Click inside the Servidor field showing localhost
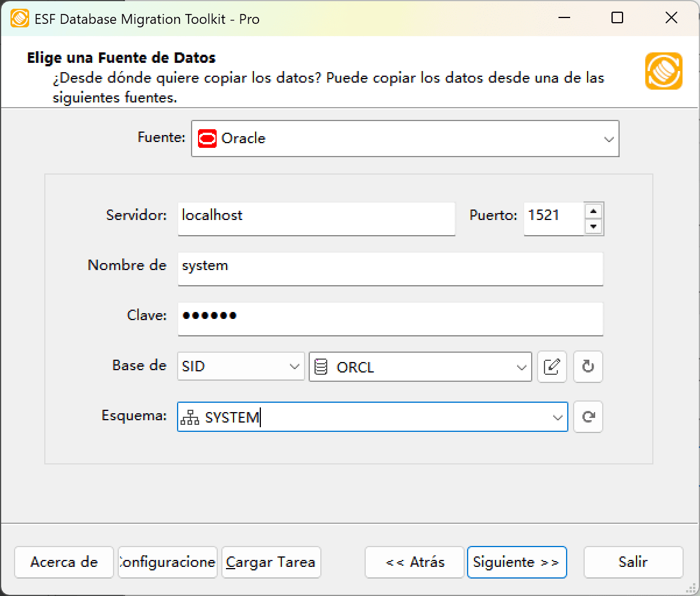The width and height of the screenshot is (700, 596). coord(316,218)
